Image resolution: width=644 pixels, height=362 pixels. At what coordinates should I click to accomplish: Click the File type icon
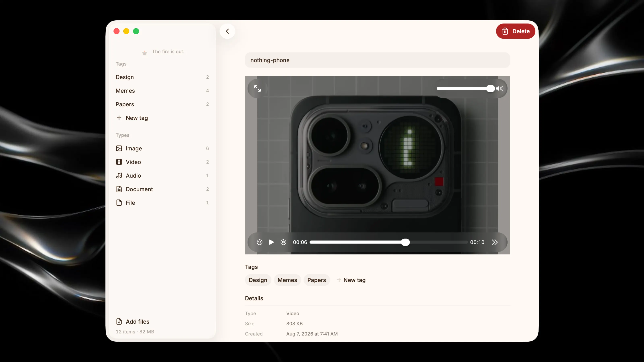click(119, 203)
